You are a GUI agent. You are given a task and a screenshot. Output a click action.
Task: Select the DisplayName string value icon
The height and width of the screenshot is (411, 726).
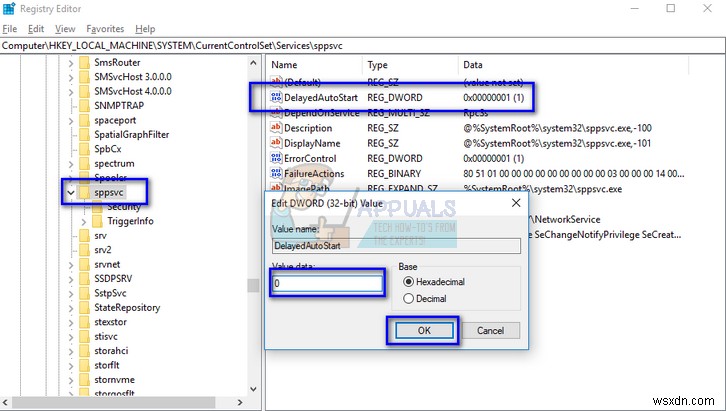coord(276,143)
